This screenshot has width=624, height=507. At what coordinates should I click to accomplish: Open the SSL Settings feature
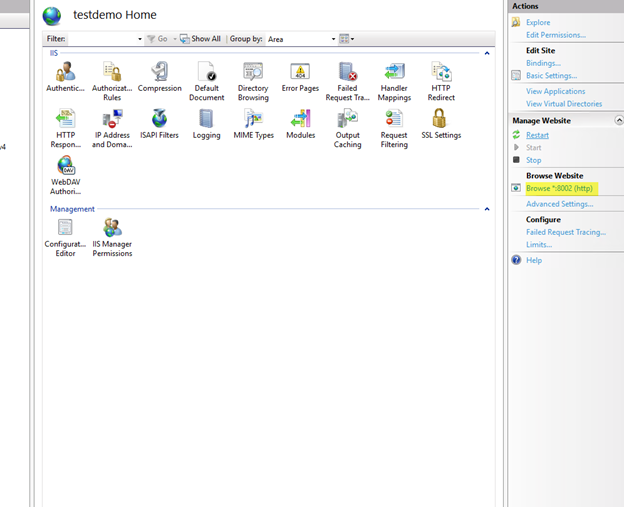441,120
